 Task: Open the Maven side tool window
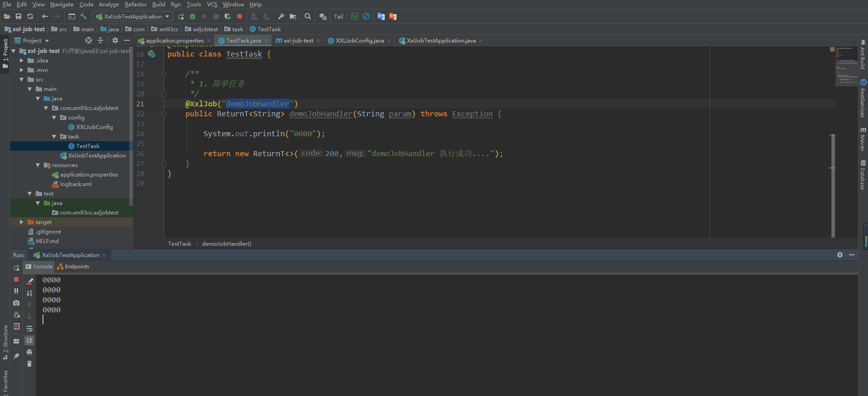click(x=863, y=138)
